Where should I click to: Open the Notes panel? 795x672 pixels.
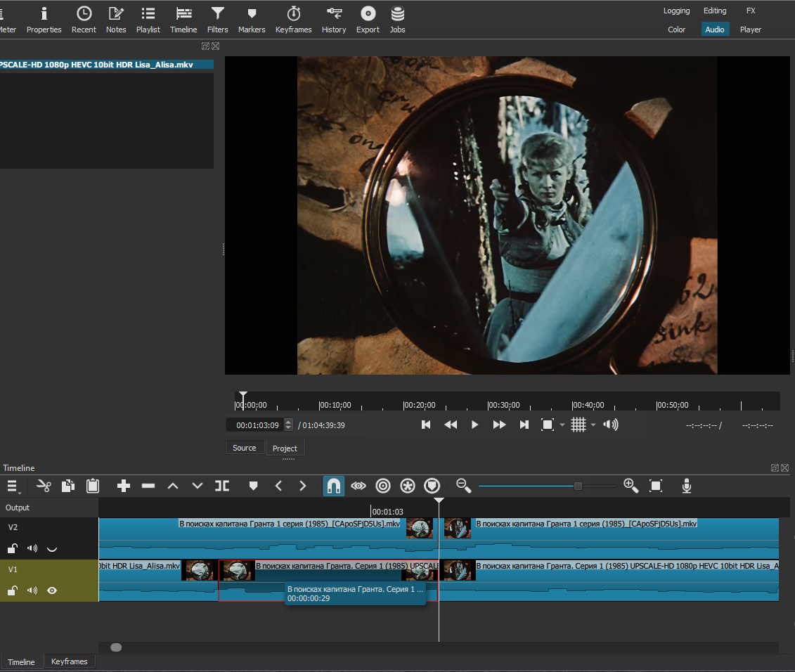pos(116,20)
